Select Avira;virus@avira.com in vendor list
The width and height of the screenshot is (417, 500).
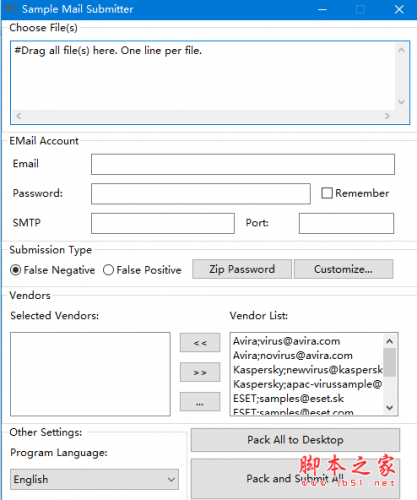coord(286,341)
